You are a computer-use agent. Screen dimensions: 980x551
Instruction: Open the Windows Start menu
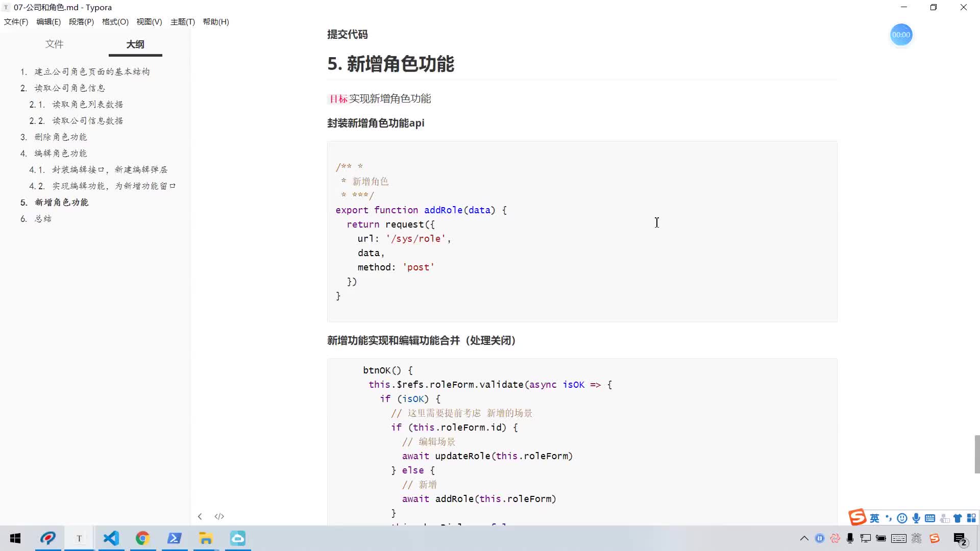(15, 538)
